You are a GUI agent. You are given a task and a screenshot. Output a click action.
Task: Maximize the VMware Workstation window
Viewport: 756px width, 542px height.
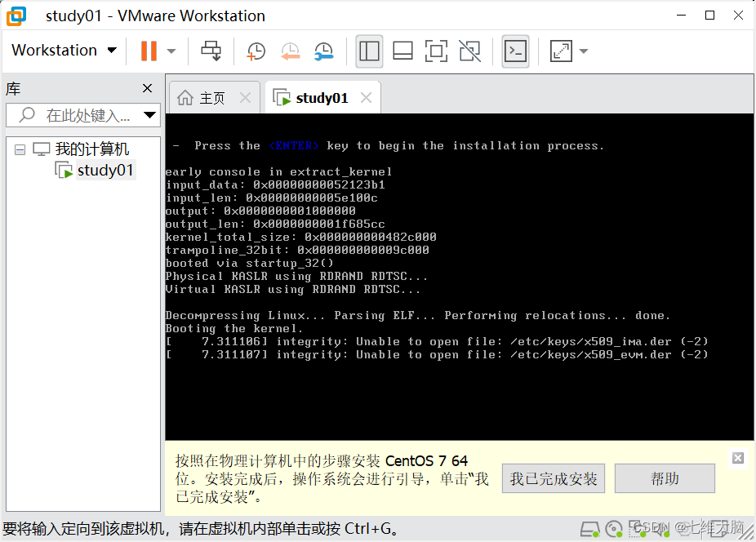click(x=709, y=16)
